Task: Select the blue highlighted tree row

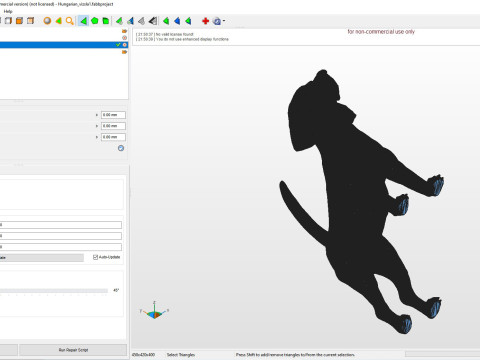Action: (x=64, y=45)
